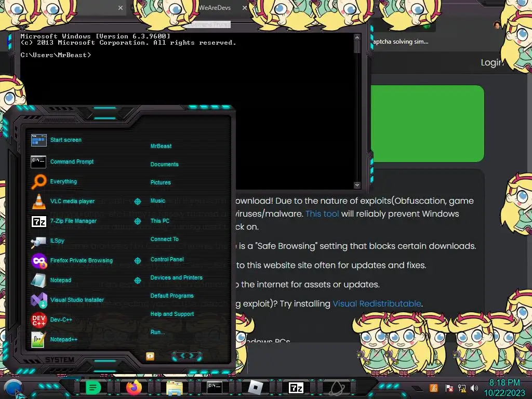
Task: Open Start screen icon in start menu
Action: click(38, 140)
